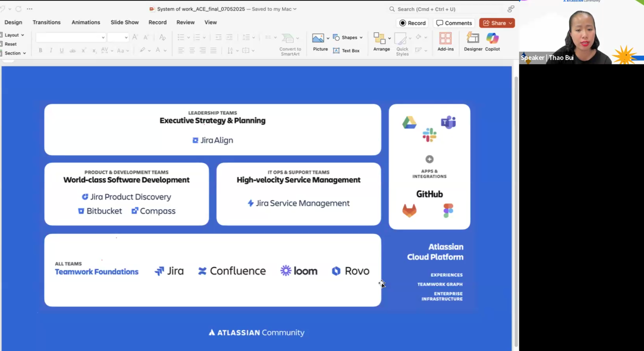Toggle Italic formatting
The image size is (644, 351).
[x=51, y=50]
